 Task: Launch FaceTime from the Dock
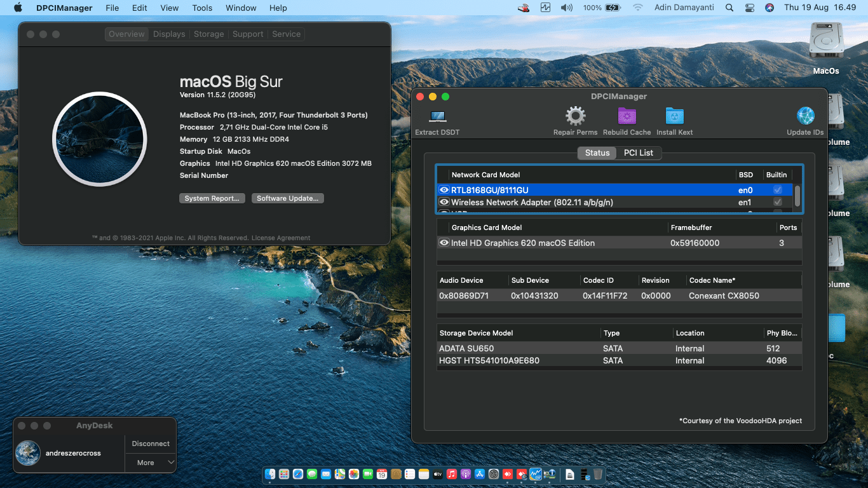368,474
